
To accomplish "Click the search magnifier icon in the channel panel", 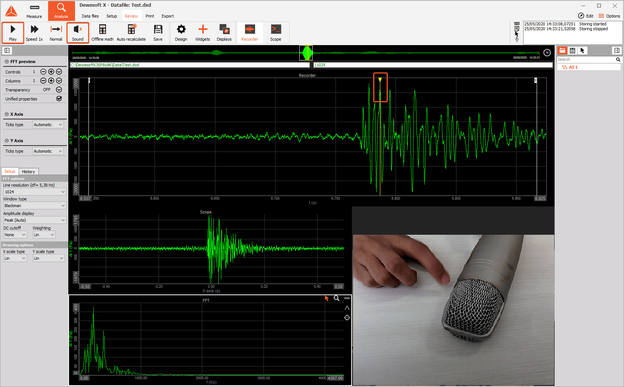I will pyautogui.click(x=618, y=59).
